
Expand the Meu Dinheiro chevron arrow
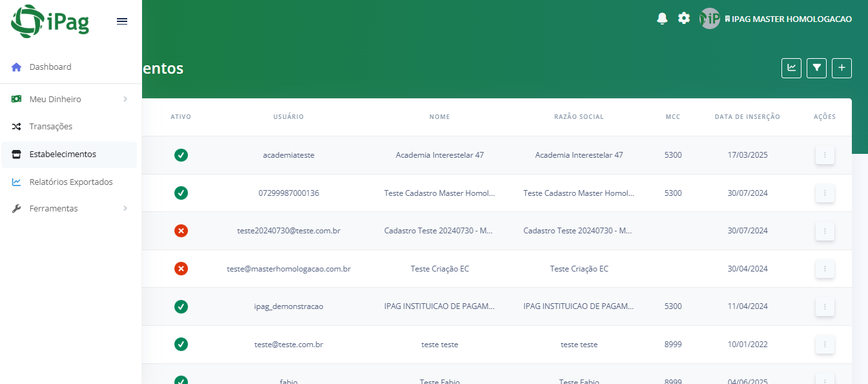[125, 99]
